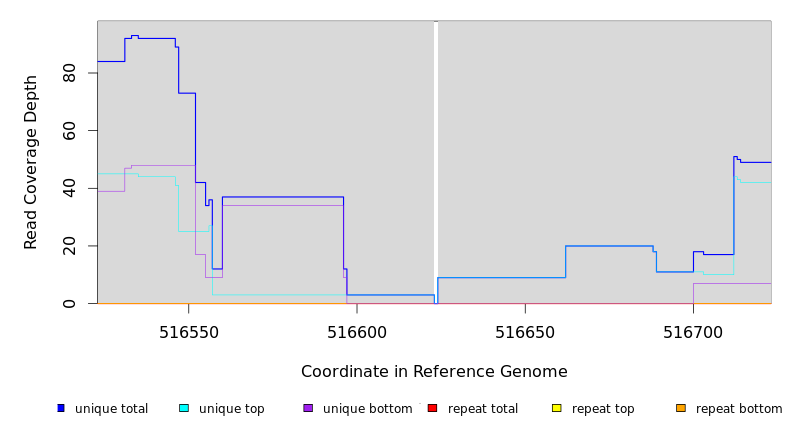Click the "unique bottom" legend text

[367, 409]
